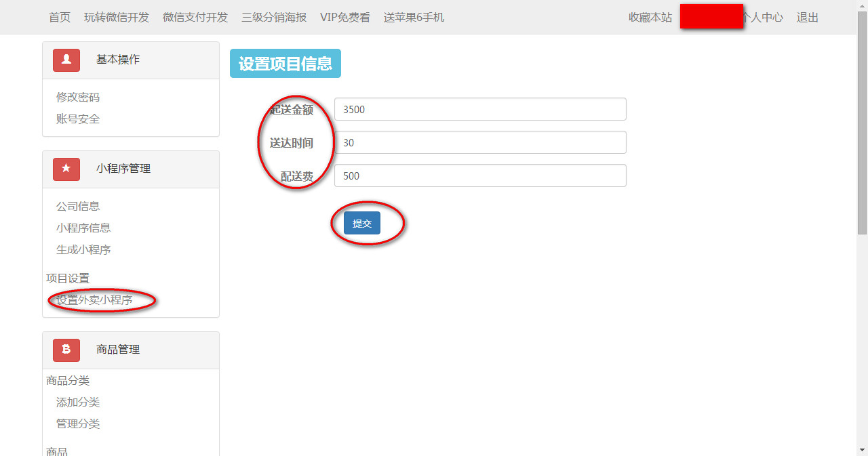Go to 账号安全 settings

pos(78,119)
